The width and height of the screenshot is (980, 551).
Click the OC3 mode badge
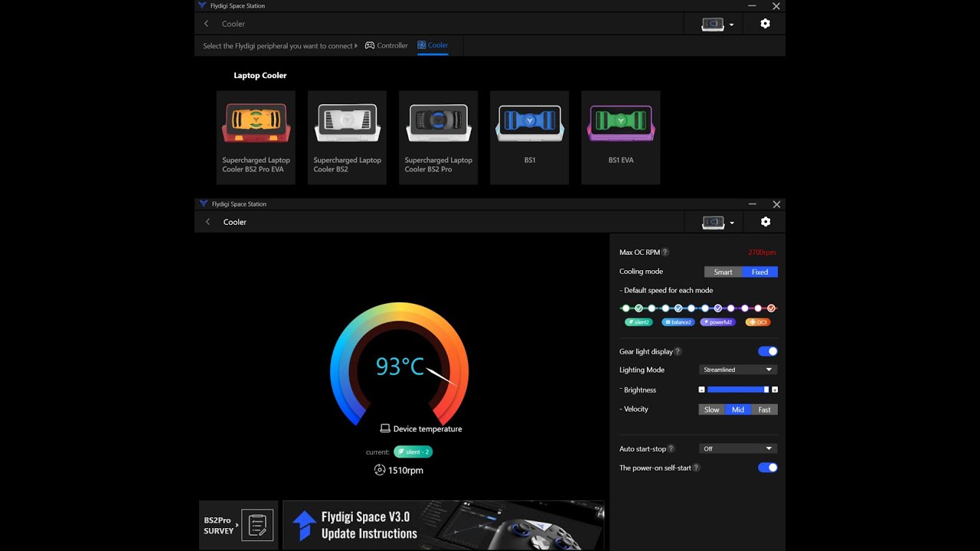758,322
